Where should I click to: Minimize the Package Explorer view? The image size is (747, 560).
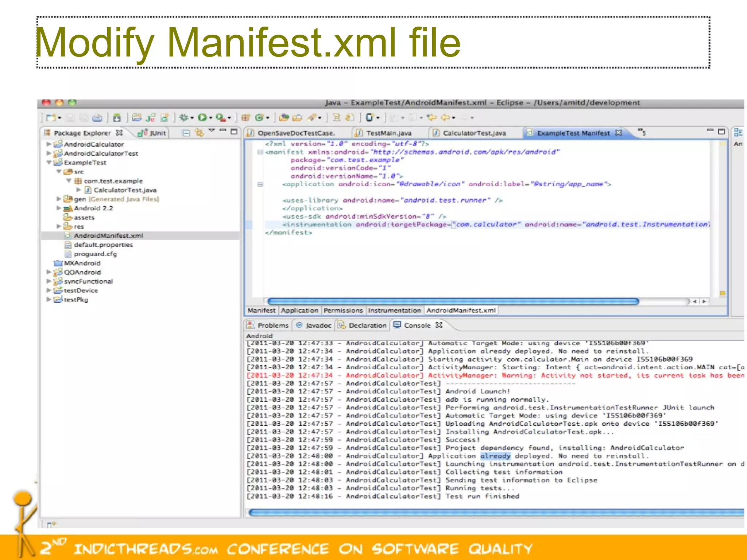click(x=223, y=131)
